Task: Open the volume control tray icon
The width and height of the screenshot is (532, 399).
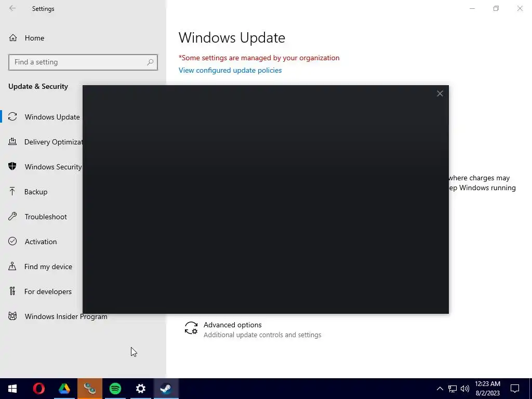Action: (465, 389)
